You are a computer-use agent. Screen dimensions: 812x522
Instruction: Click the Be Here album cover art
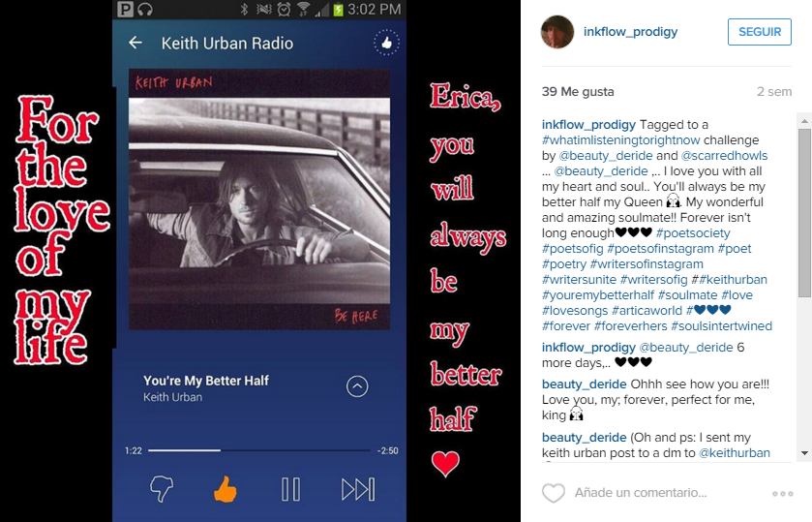click(x=259, y=200)
